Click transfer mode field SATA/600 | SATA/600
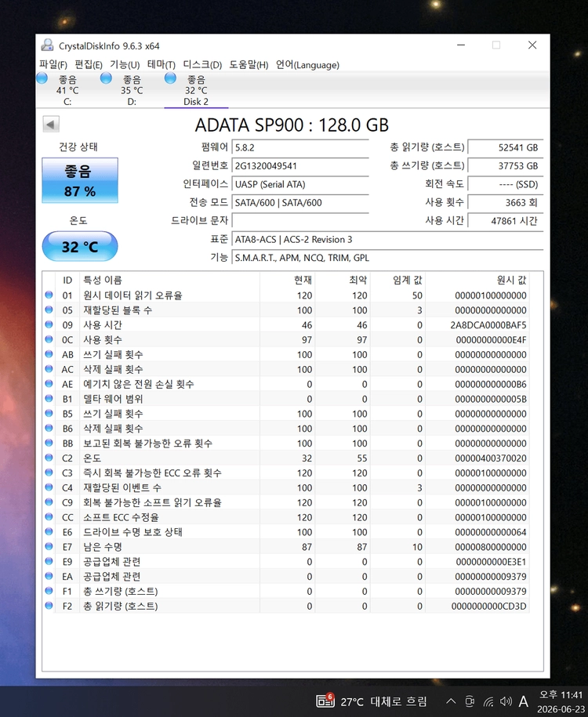Viewport: 588px width, 717px height. click(x=300, y=202)
